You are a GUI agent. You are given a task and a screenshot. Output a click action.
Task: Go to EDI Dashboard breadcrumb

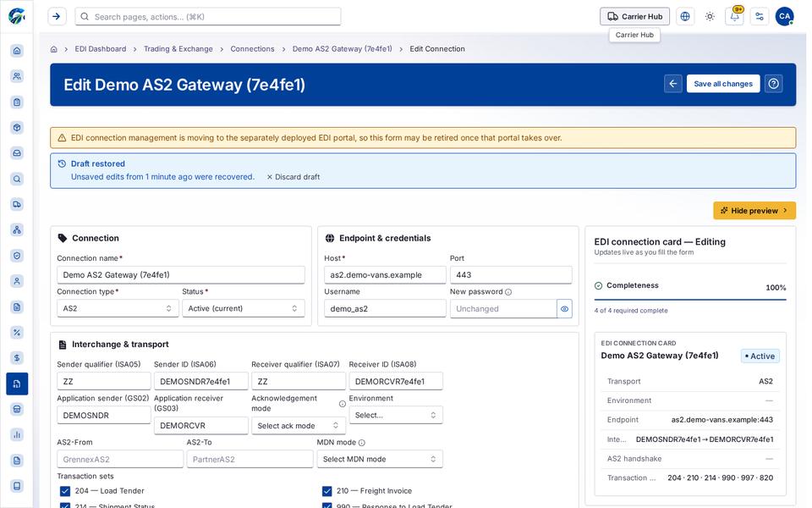[x=101, y=49]
